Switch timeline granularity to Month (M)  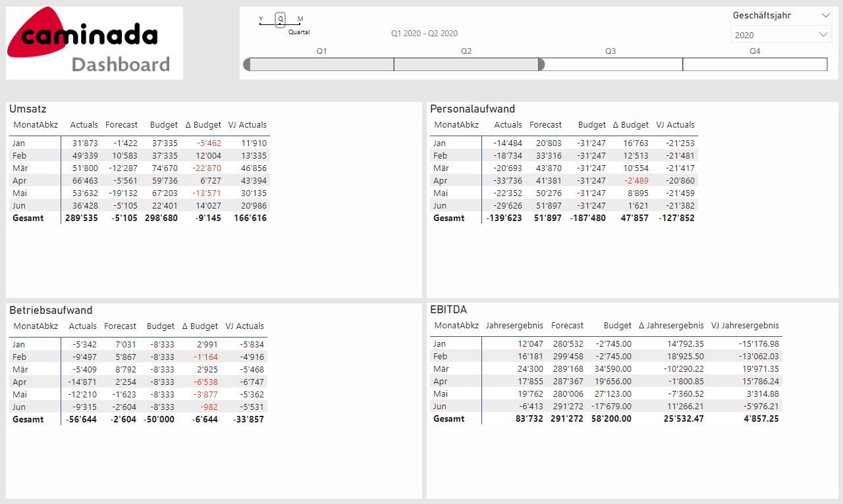point(300,20)
